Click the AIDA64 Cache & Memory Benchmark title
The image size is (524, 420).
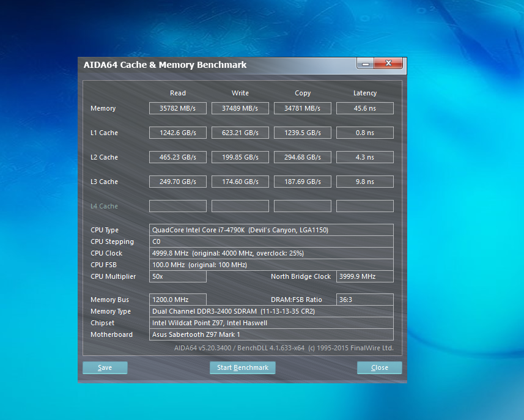point(165,65)
